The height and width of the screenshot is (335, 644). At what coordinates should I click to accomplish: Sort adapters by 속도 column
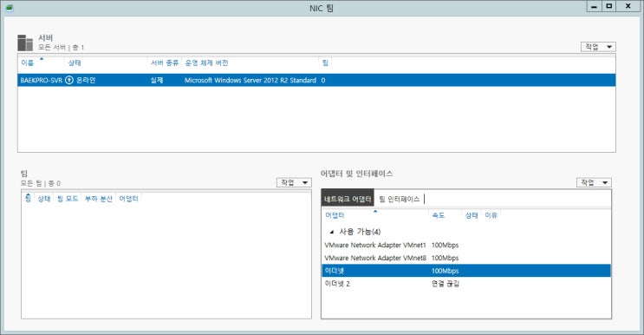(439, 215)
